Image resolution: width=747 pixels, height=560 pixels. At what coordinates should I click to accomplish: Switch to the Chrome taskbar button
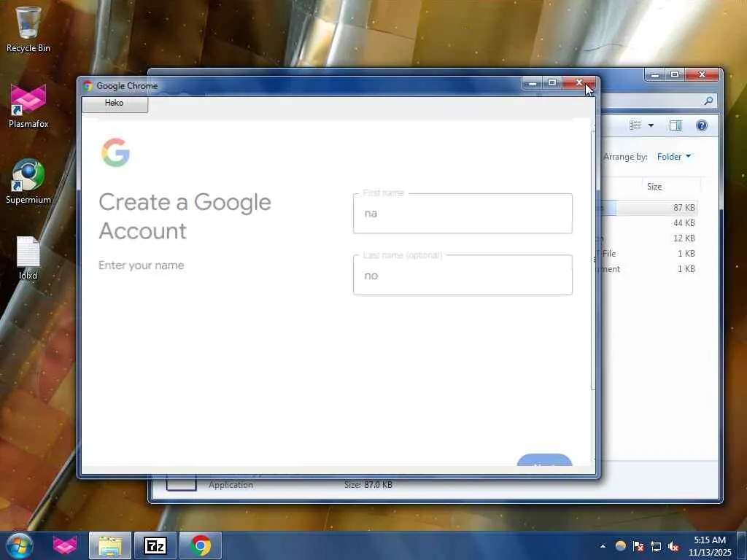[x=201, y=545]
